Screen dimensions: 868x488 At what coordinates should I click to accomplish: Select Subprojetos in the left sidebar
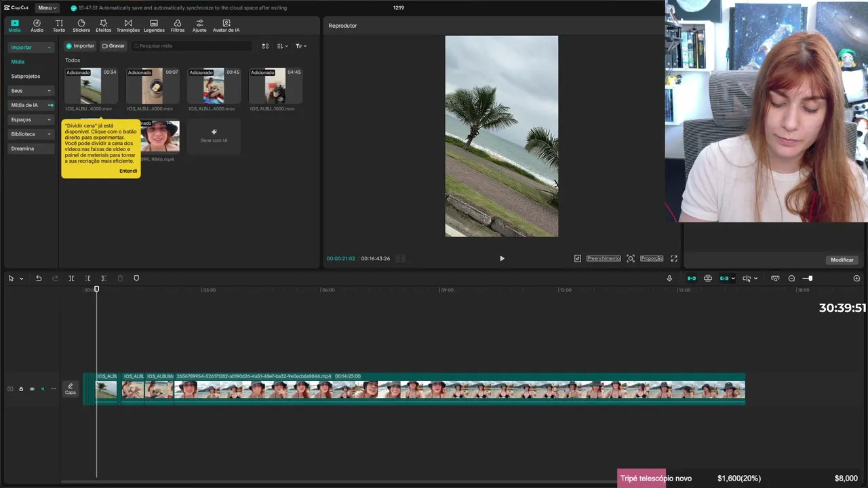pyautogui.click(x=26, y=77)
